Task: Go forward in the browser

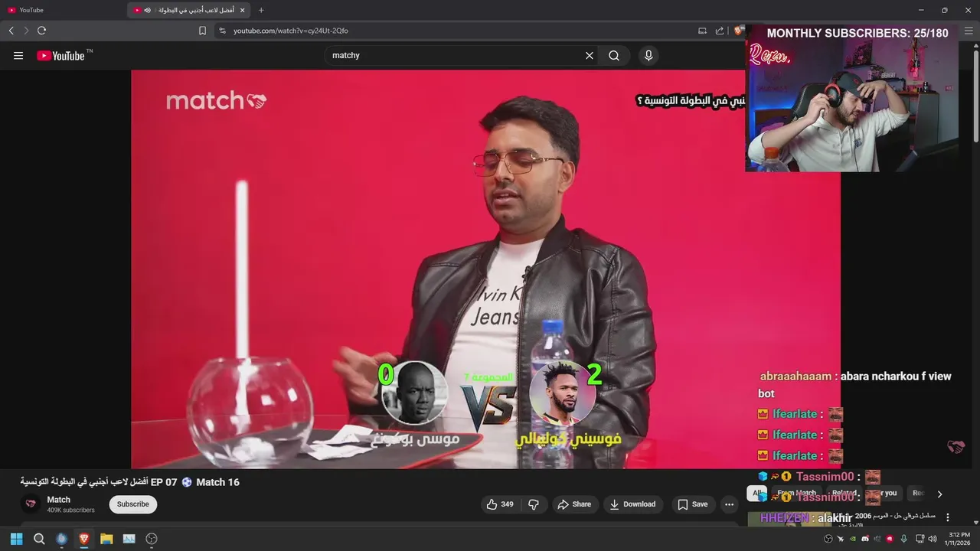Action: [26, 31]
